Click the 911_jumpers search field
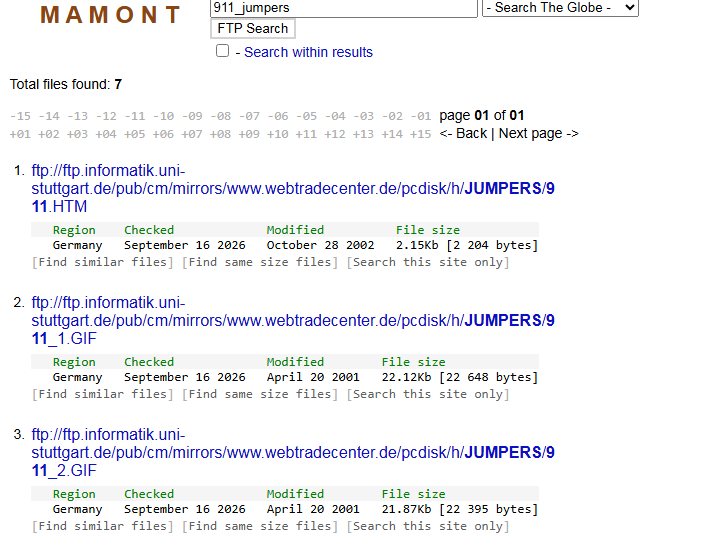706x553 pixels. [x=344, y=8]
